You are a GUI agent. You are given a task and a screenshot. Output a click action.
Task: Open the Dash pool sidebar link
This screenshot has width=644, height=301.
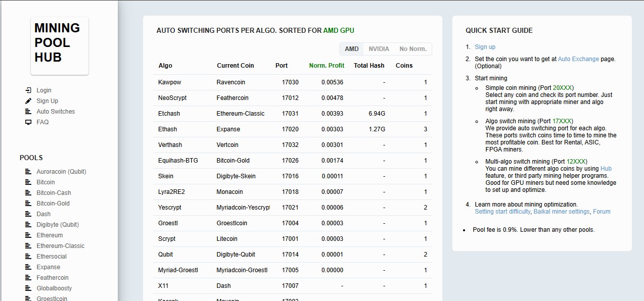click(x=43, y=214)
